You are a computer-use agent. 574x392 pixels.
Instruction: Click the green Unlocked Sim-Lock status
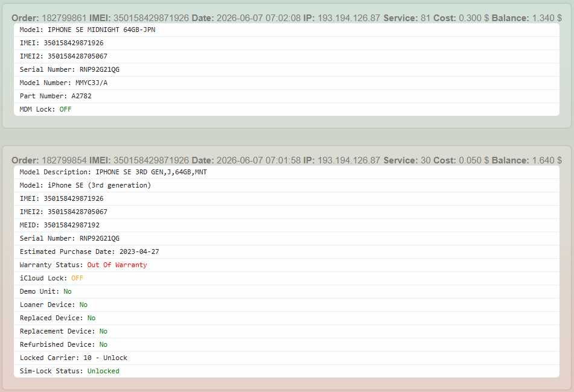pyautogui.click(x=103, y=371)
